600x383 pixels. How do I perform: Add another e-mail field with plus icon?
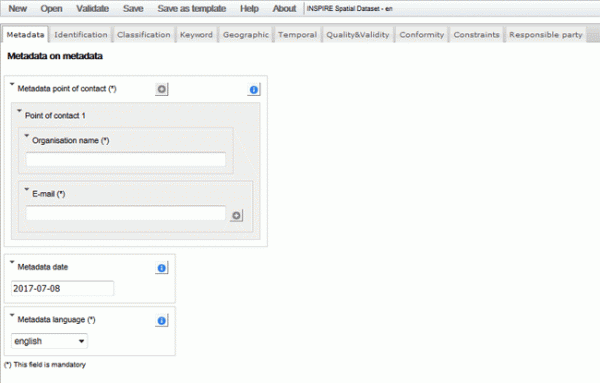pos(236,215)
